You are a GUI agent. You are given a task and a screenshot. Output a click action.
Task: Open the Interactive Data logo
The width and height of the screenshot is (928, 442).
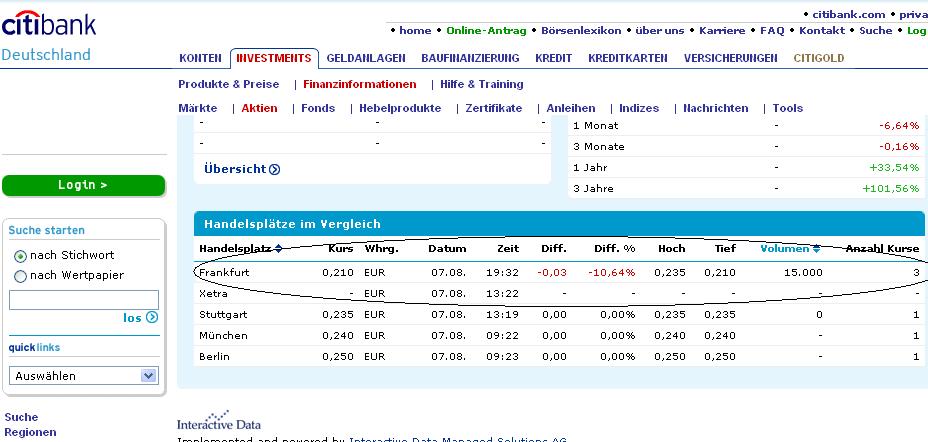(x=218, y=420)
